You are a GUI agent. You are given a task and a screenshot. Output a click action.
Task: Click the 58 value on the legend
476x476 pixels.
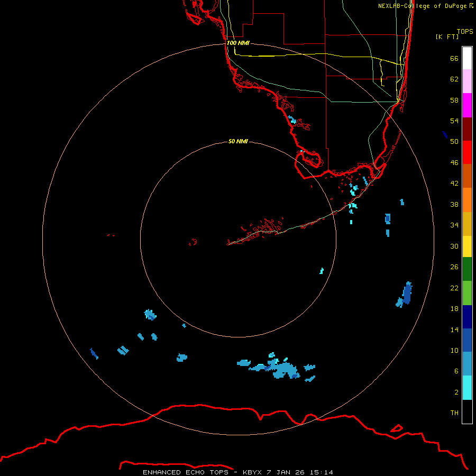454,100
